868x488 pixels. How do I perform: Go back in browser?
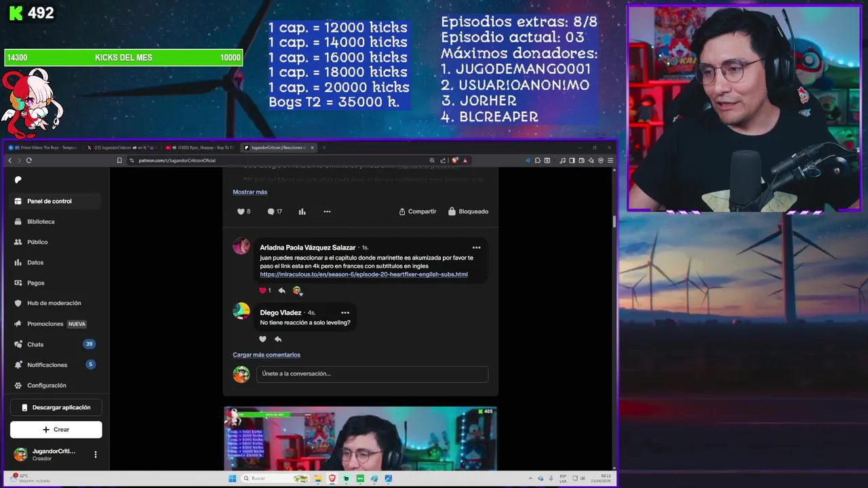pos(10,161)
